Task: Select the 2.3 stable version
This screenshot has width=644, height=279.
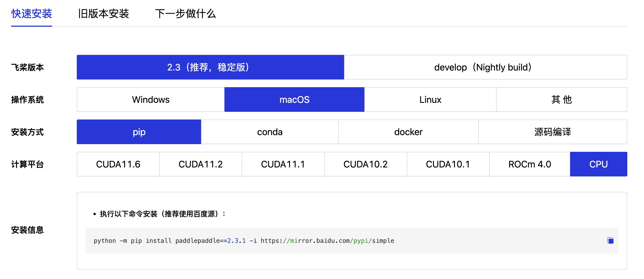Action: click(x=210, y=67)
